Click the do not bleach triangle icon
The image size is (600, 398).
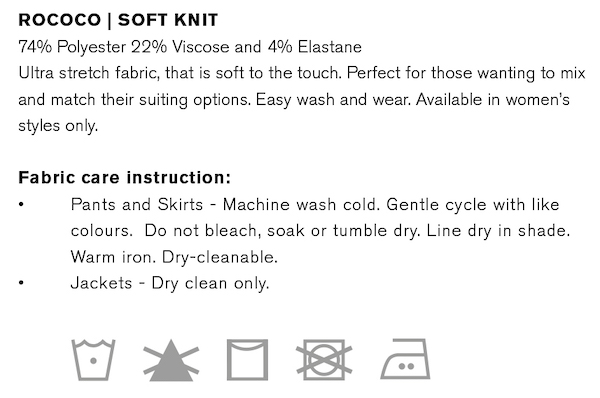tap(171, 360)
